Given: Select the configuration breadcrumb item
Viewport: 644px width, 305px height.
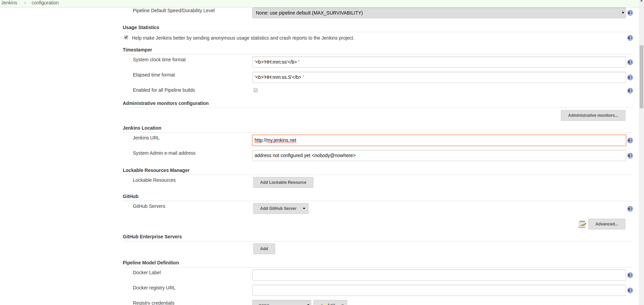Looking at the screenshot, I should (45, 3).
